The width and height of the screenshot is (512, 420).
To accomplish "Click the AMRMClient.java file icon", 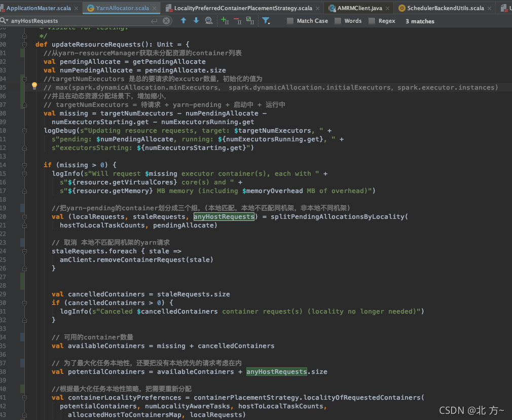I will pyautogui.click(x=332, y=8).
